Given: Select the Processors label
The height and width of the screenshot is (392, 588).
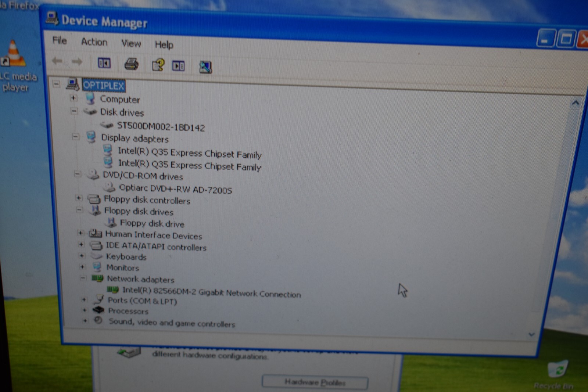Looking at the screenshot, I should tap(128, 311).
